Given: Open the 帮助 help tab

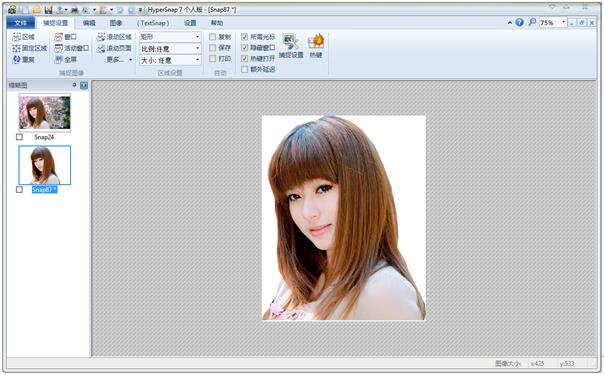Looking at the screenshot, I should click(217, 23).
